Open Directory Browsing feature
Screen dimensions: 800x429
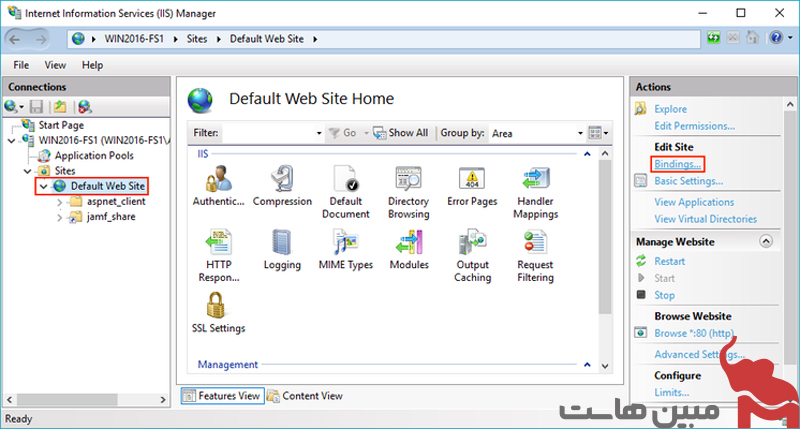[x=409, y=192]
